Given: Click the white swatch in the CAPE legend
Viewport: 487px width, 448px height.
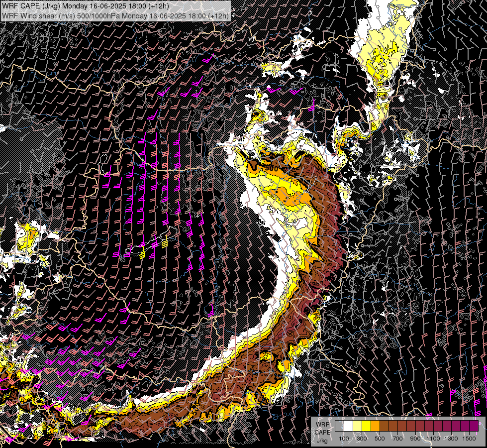Looking at the screenshot, I should tap(349, 426).
